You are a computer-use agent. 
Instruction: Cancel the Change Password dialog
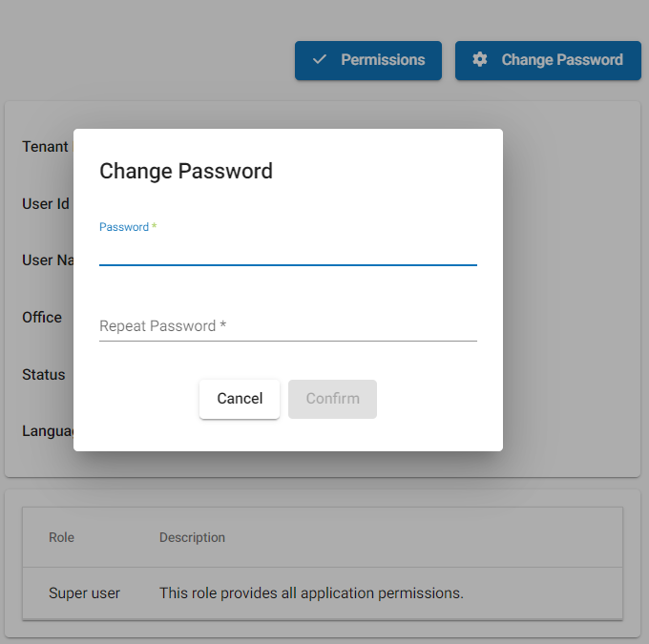tap(240, 399)
